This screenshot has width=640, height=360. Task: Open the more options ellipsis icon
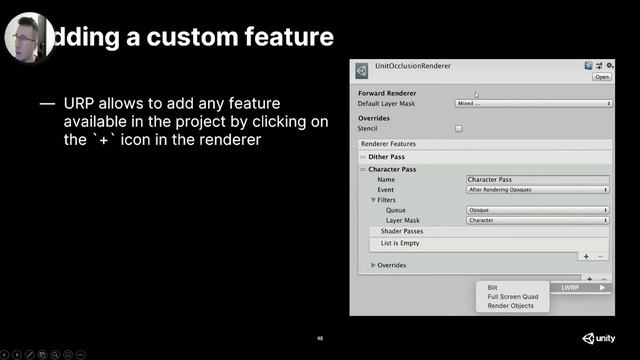click(x=81, y=355)
